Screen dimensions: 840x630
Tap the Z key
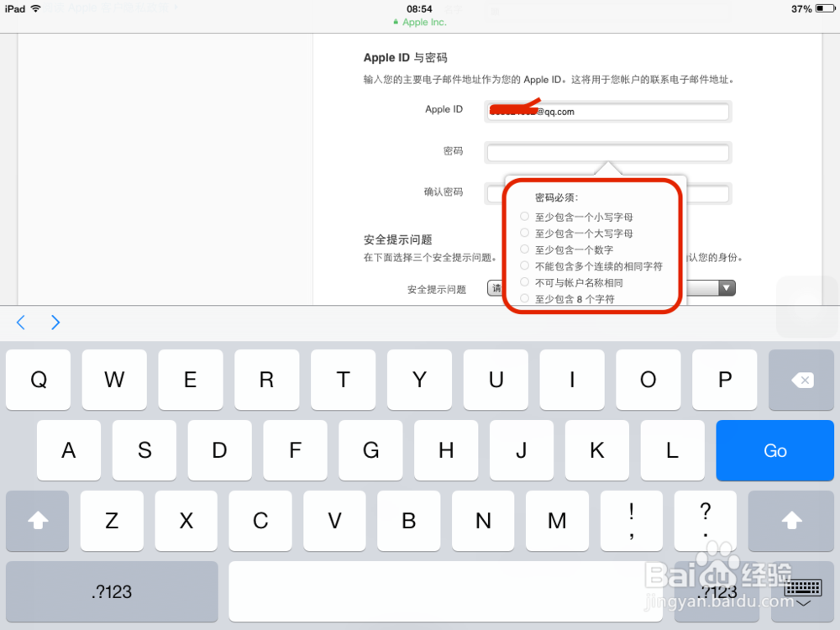click(112, 521)
